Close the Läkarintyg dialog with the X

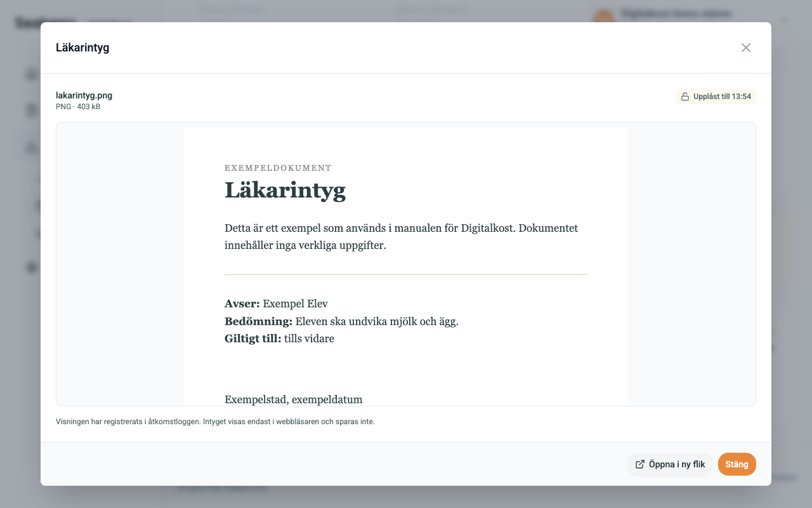click(746, 48)
